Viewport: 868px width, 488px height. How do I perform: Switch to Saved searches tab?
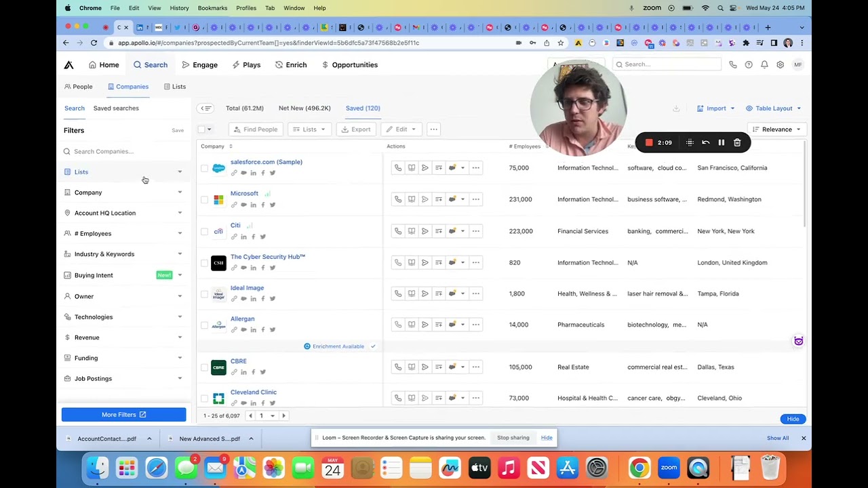pos(116,108)
